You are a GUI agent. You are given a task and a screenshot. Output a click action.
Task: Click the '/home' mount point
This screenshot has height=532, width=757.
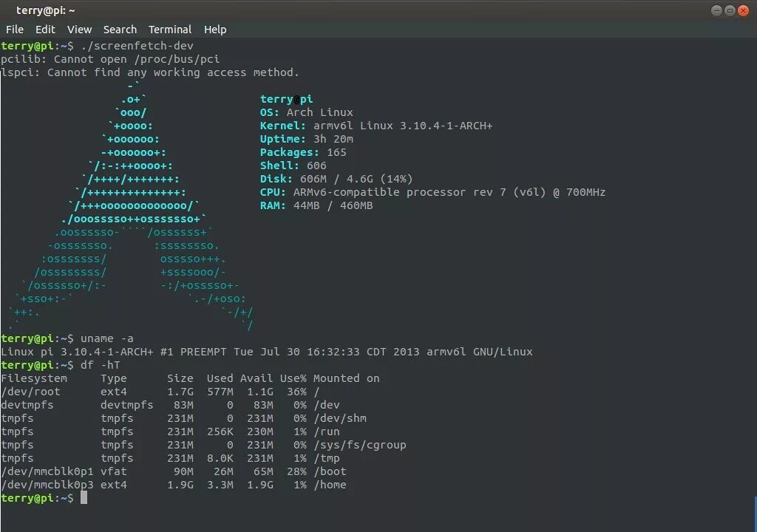(330, 485)
